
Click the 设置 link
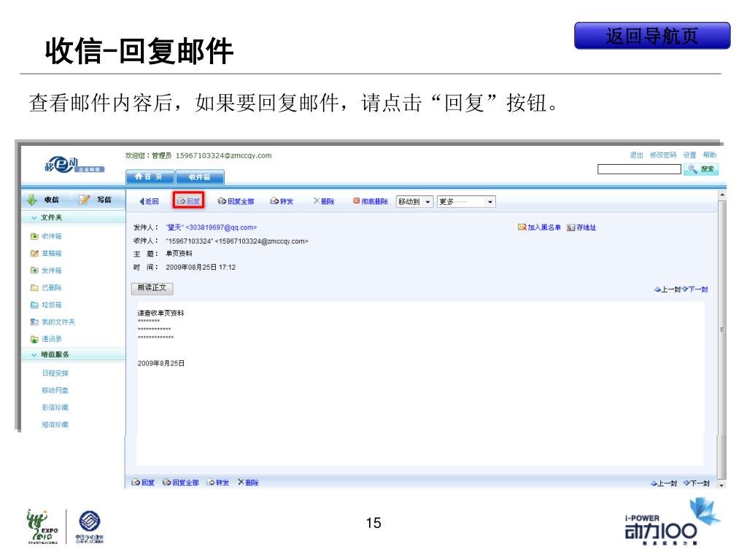(690, 155)
